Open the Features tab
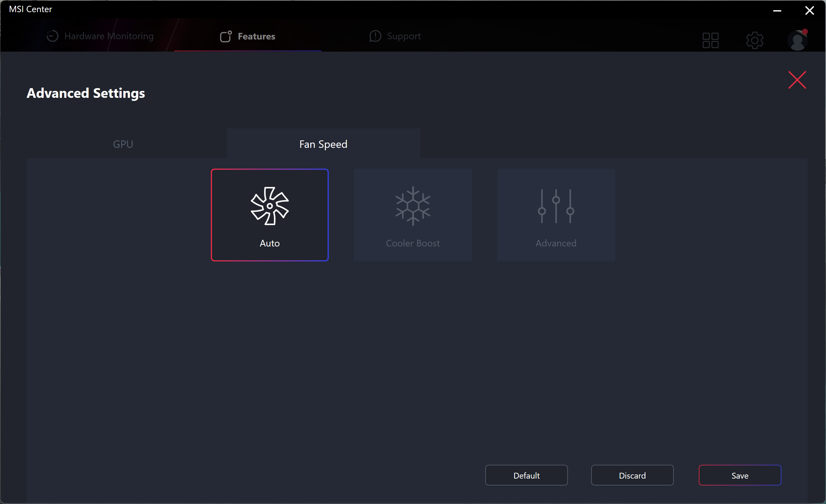This screenshot has height=504, width=826. tap(247, 36)
